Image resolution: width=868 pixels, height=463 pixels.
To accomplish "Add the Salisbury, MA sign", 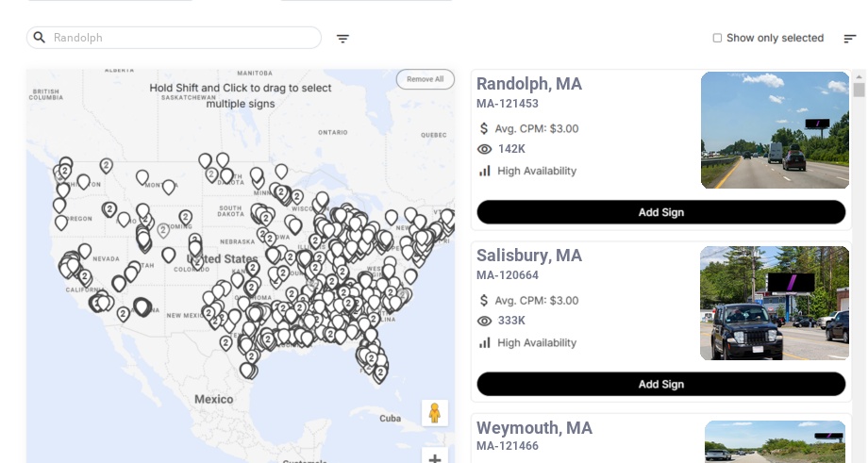I will click(x=660, y=384).
